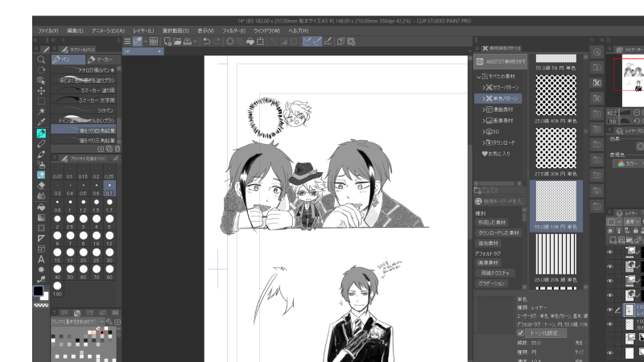Select the transparent color swatch
This screenshot has width=644, height=362.
click(x=41, y=306)
